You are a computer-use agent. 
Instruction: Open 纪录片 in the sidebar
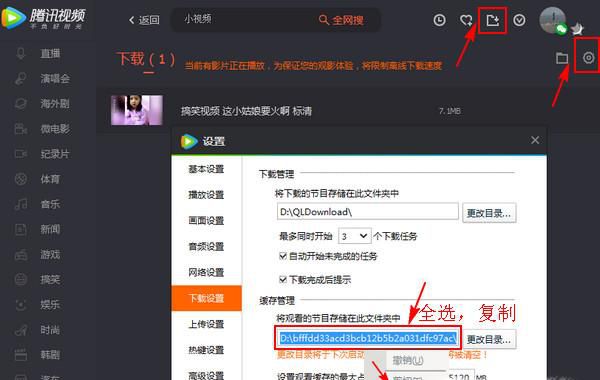click(55, 154)
